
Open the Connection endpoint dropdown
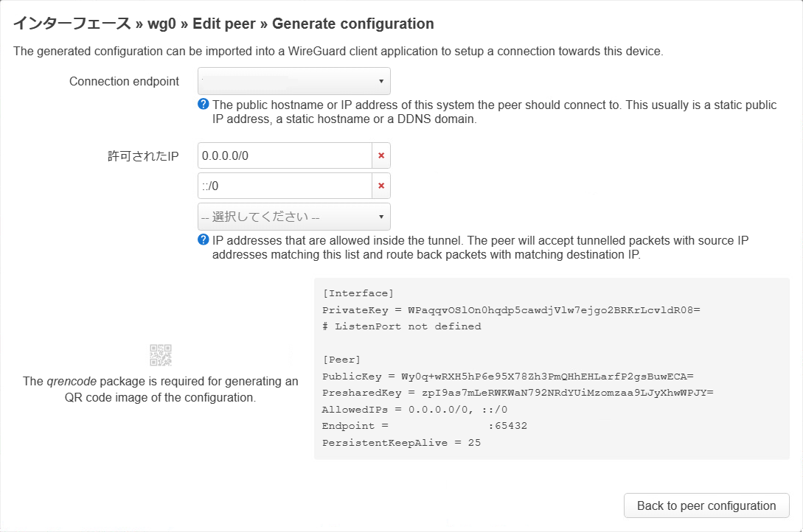(293, 81)
